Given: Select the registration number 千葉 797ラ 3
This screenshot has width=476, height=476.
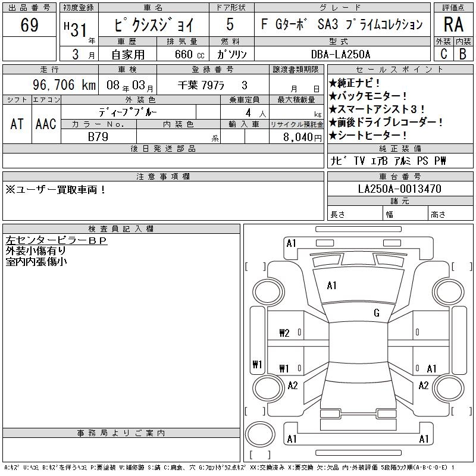Looking at the screenshot, I should pyautogui.click(x=212, y=85).
